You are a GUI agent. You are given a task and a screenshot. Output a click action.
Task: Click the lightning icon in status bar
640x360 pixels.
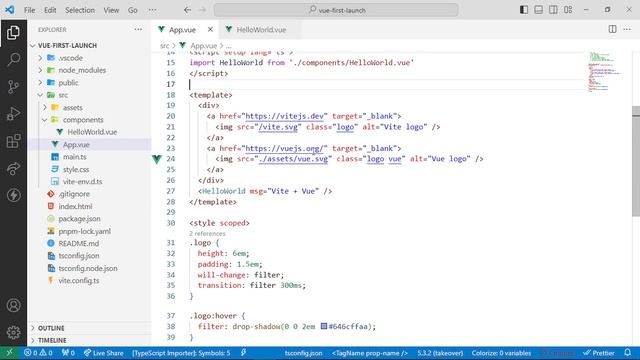click(243, 353)
